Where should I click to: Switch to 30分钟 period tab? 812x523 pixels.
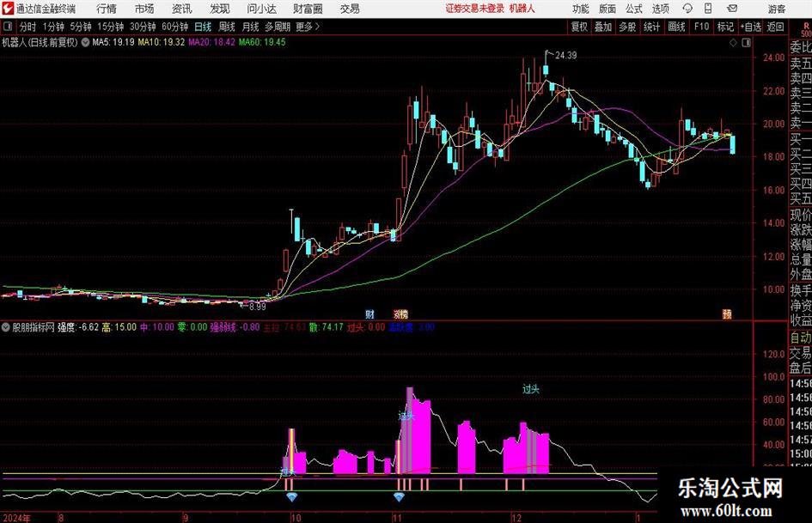tap(143, 27)
